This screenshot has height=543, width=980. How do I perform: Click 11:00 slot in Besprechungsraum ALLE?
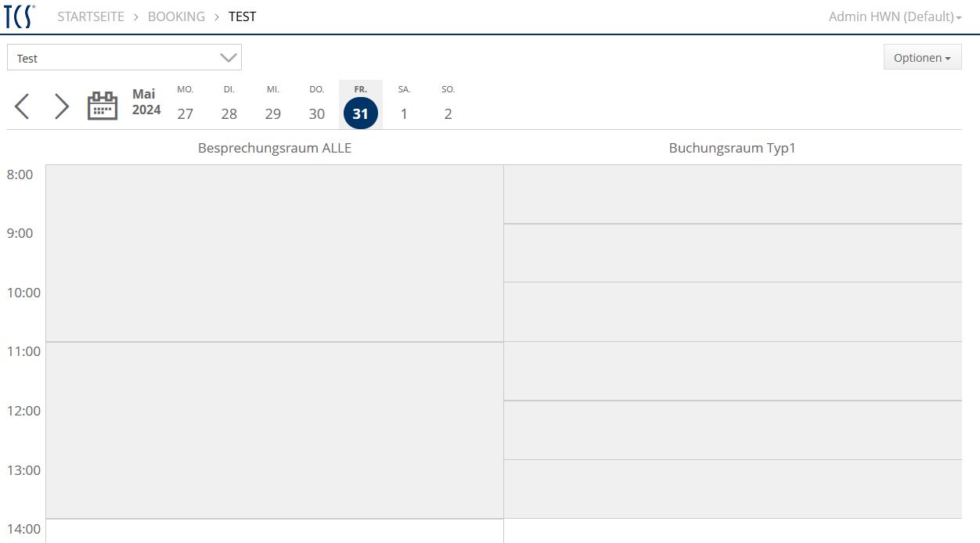click(x=275, y=372)
